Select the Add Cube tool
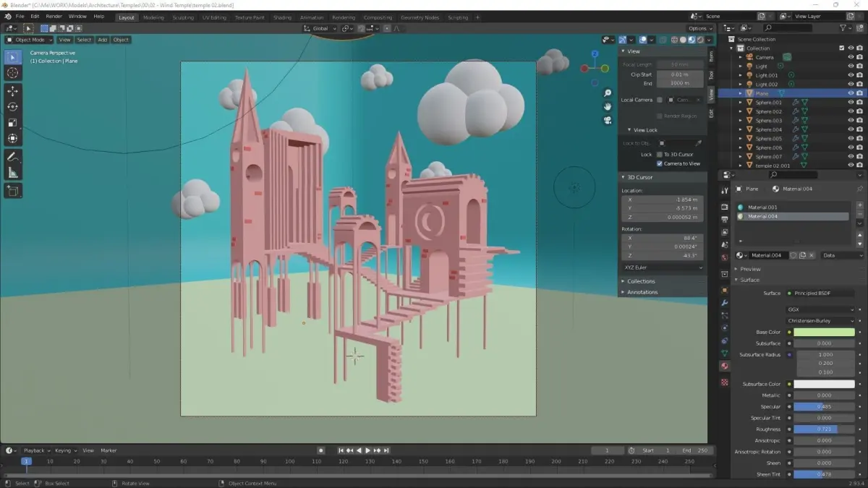 13,191
